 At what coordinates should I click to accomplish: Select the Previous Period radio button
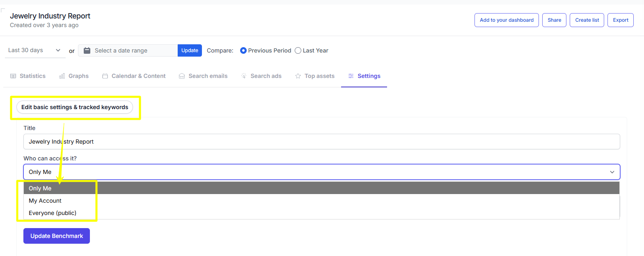point(243,50)
